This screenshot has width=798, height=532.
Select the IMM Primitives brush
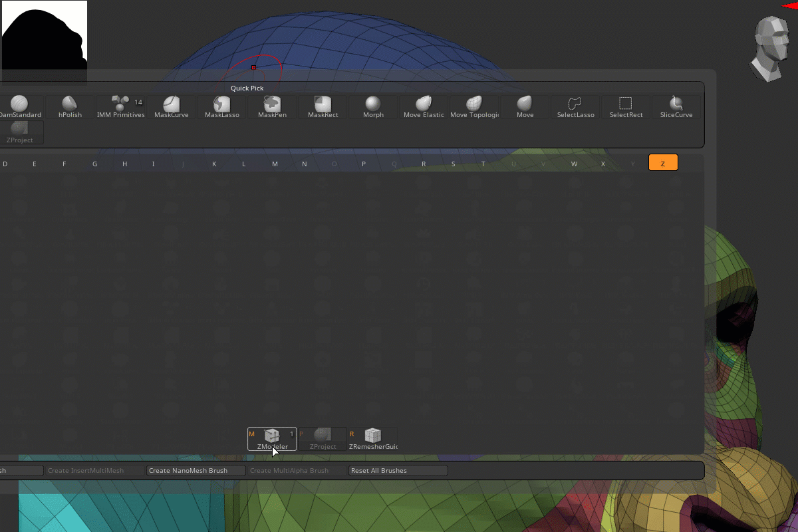pyautogui.click(x=120, y=106)
